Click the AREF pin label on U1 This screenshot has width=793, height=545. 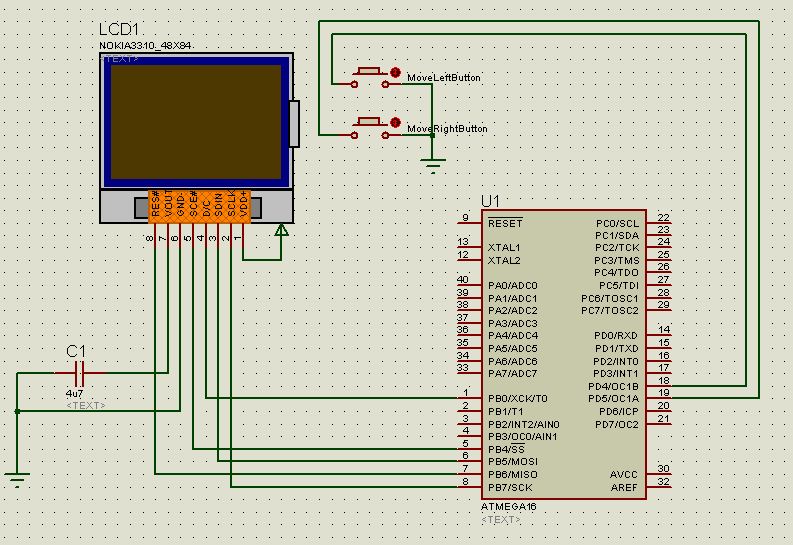coord(624,488)
